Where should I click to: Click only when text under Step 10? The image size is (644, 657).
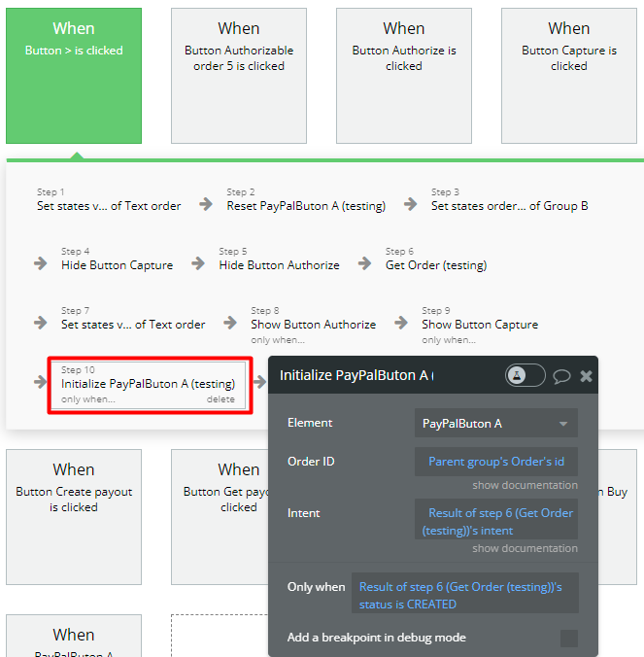pos(88,399)
